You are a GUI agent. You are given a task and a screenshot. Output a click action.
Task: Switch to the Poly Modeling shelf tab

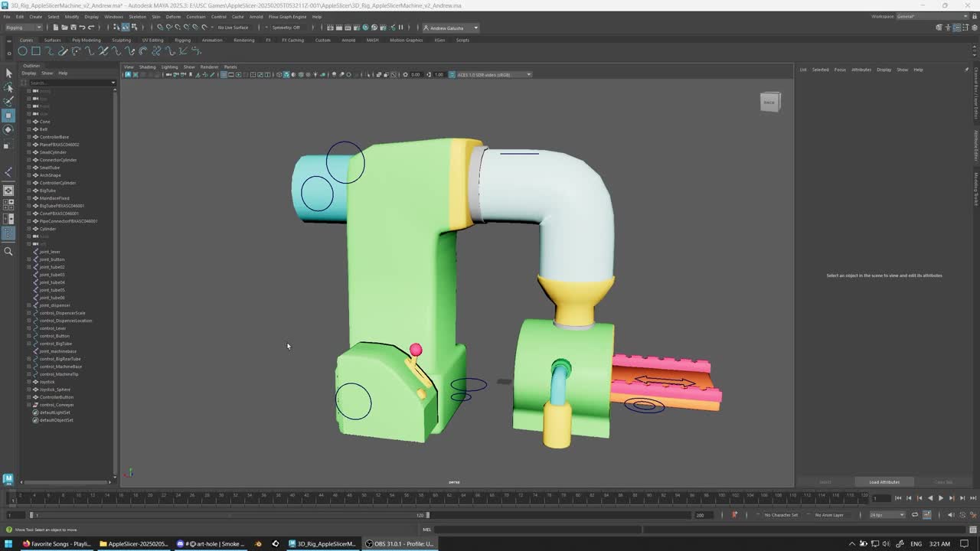pyautogui.click(x=87, y=40)
